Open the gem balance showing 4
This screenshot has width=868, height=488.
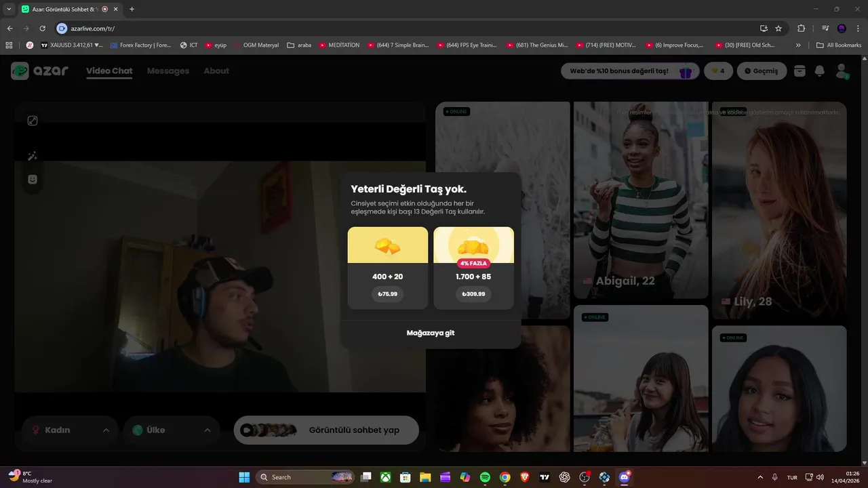point(718,70)
